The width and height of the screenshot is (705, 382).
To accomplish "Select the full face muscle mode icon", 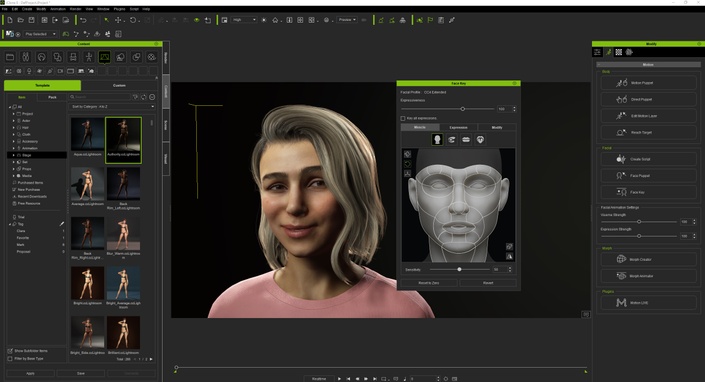I will click(x=437, y=140).
